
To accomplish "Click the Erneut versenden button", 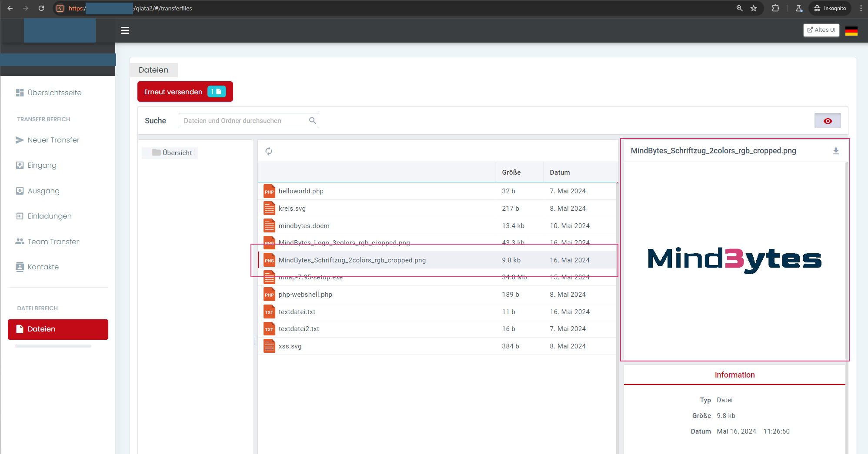I will click(x=185, y=92).
